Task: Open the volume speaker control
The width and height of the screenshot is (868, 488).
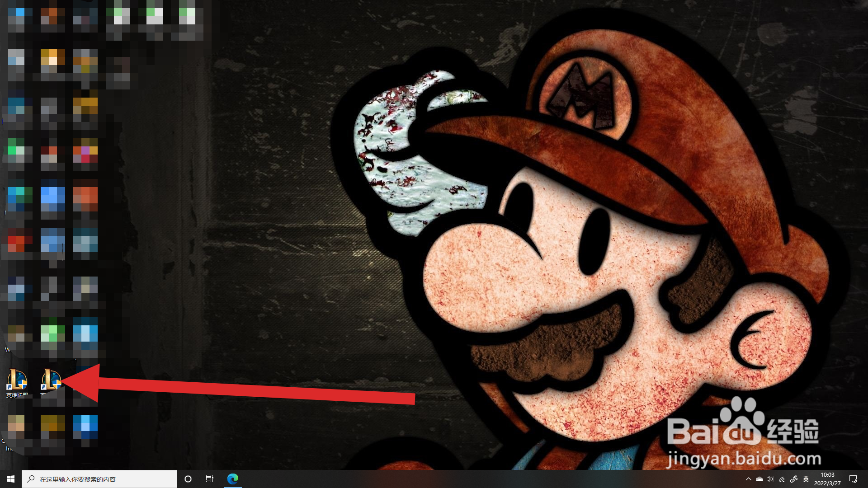Action: 770,479
